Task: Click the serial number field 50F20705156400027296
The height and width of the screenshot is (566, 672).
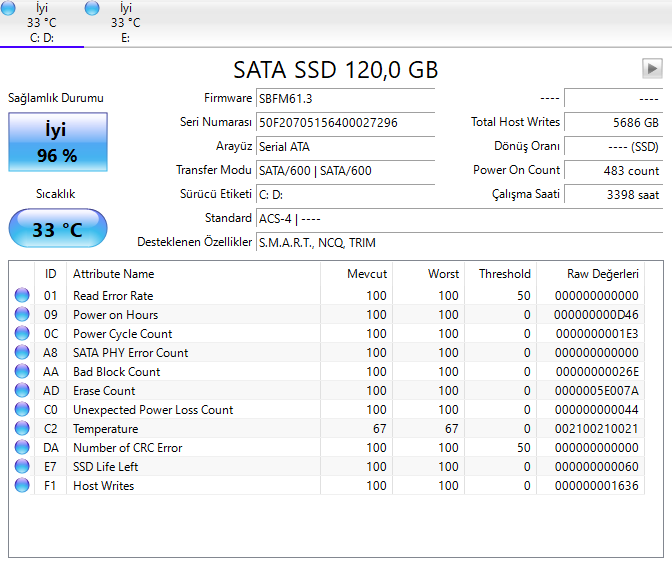Action: (345, 123)
